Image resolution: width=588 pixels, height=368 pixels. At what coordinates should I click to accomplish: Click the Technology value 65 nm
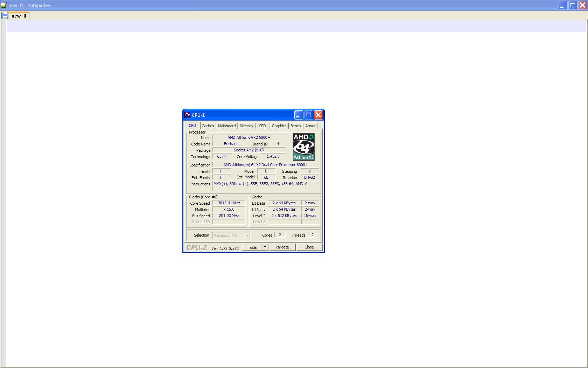pos(222,156)
